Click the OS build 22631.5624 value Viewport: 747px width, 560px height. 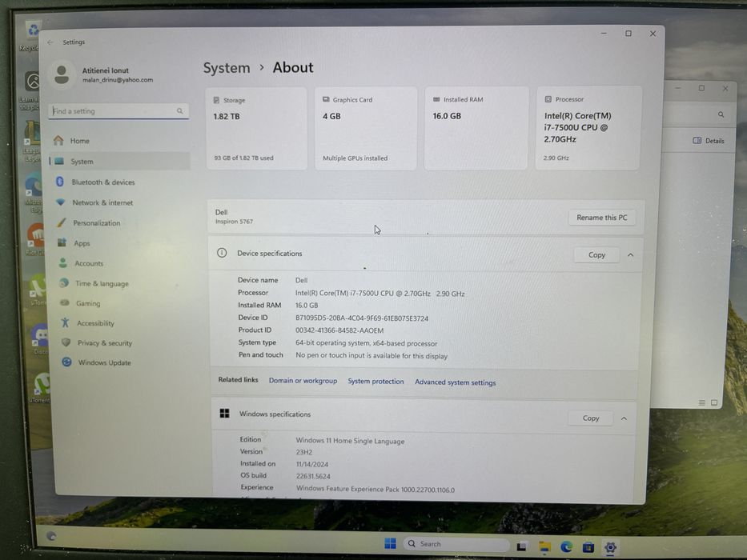tap(313, 476)
